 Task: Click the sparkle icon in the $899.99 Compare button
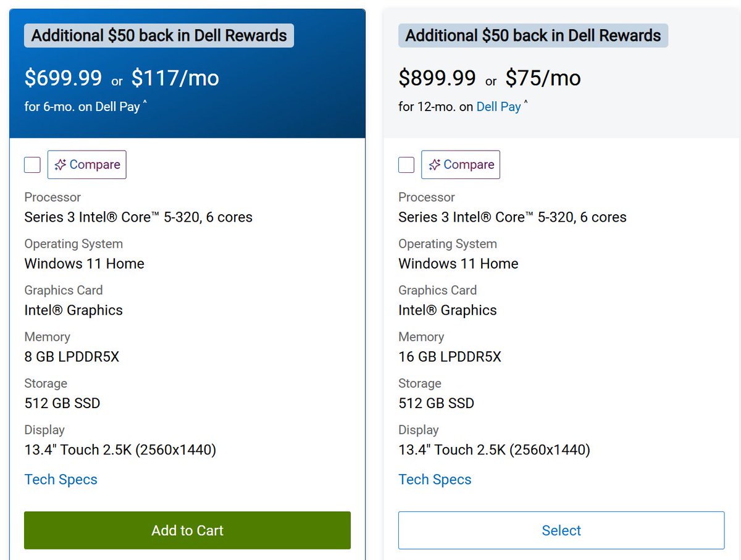coord(435,165)
